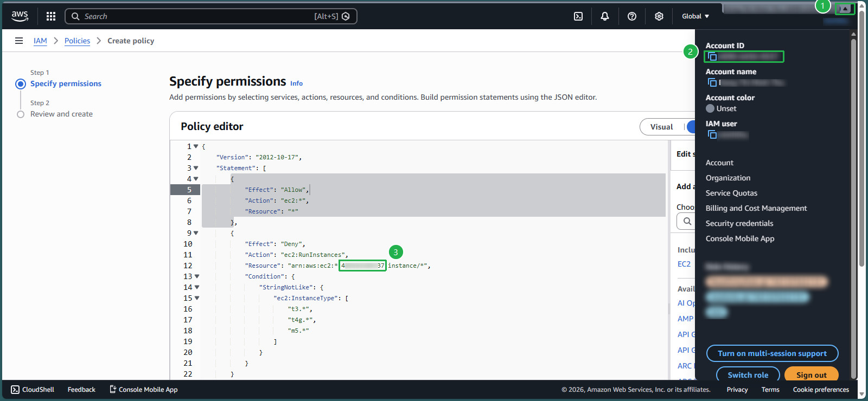The image size is (868, 401).
Task: Click the AWS logo home icon
Action: (20, 16)
